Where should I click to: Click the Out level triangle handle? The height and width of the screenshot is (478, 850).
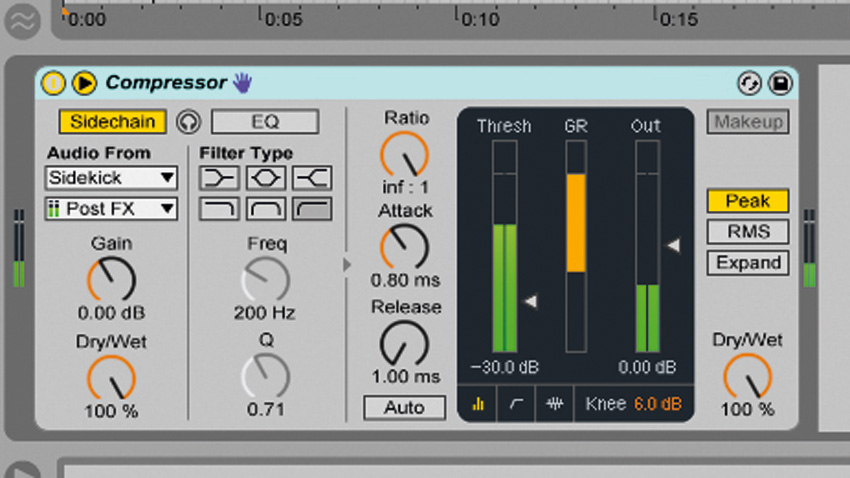[x=674, y=246]
